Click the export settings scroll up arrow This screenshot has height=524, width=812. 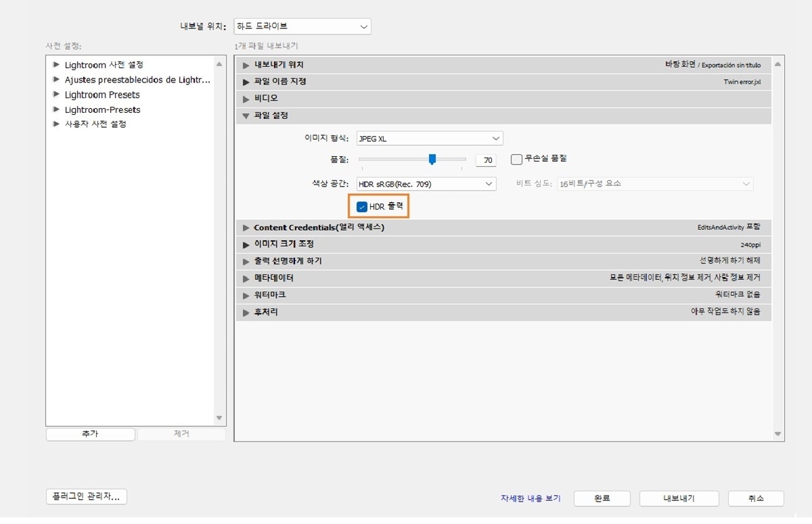pos(777,64)
